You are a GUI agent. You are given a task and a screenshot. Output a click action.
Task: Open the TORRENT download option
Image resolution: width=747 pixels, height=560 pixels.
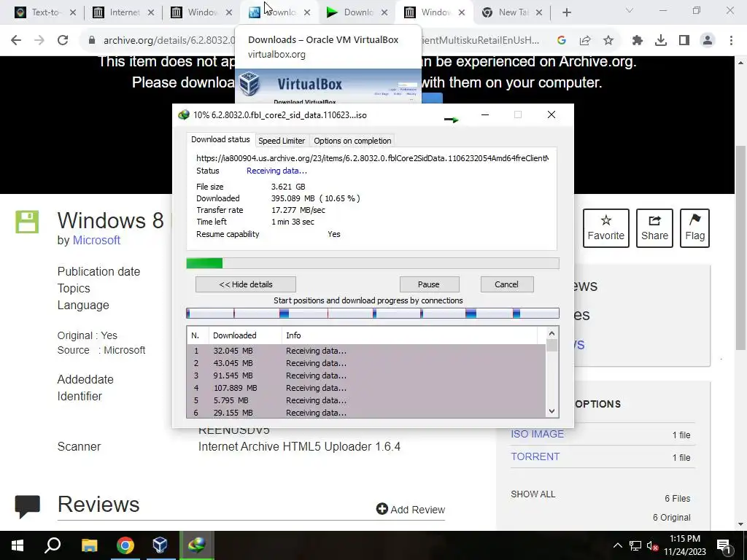[x=535, y=456]
